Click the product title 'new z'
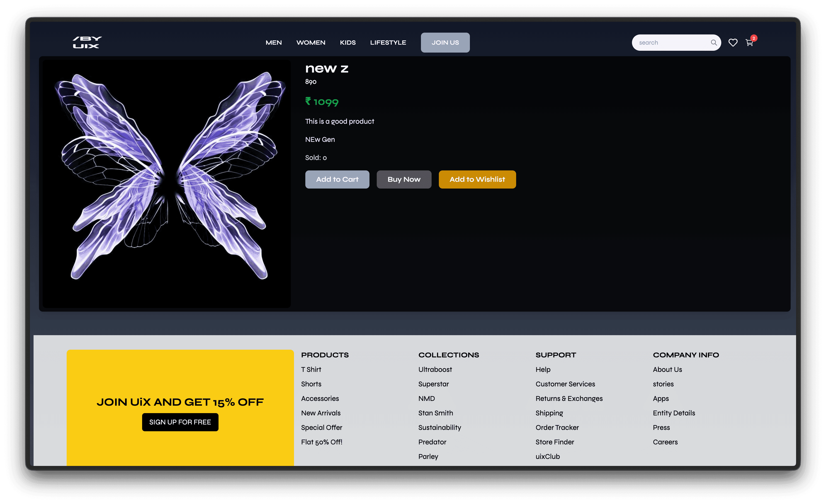Viewport: 826px width, 504px height. (326, 69)
